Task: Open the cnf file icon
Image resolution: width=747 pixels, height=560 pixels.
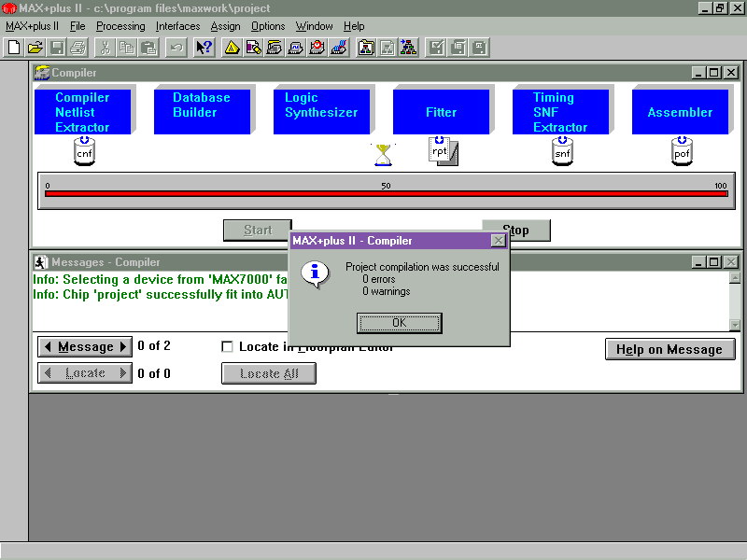Action: (x=84, y=151)
